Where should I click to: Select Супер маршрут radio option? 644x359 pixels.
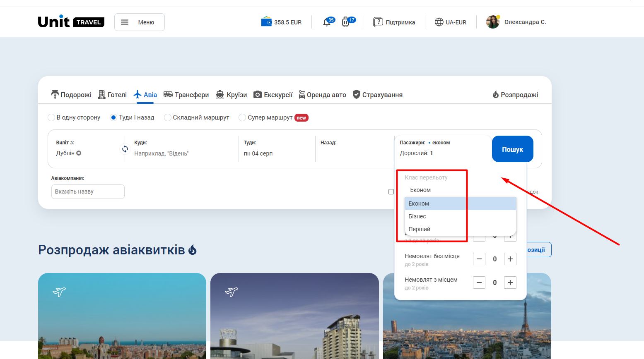pos(242,117)
